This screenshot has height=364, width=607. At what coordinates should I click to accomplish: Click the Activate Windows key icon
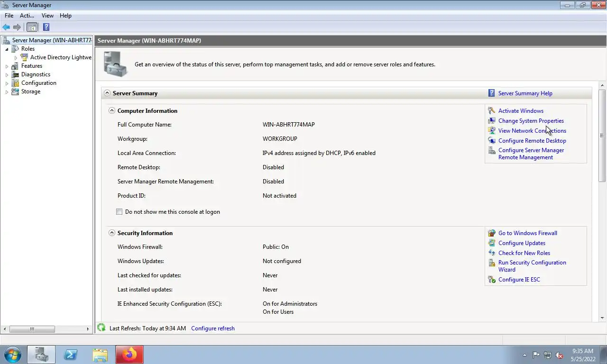point(492,111)
